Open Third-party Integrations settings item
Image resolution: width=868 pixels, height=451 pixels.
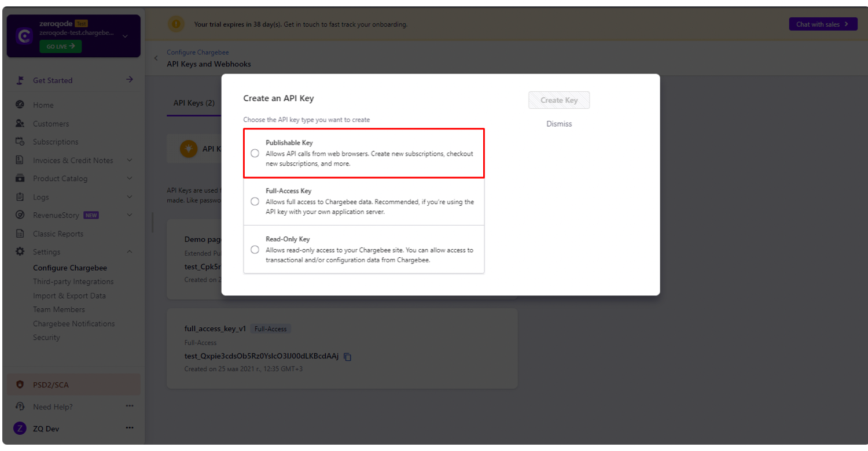tap(73, 282)
